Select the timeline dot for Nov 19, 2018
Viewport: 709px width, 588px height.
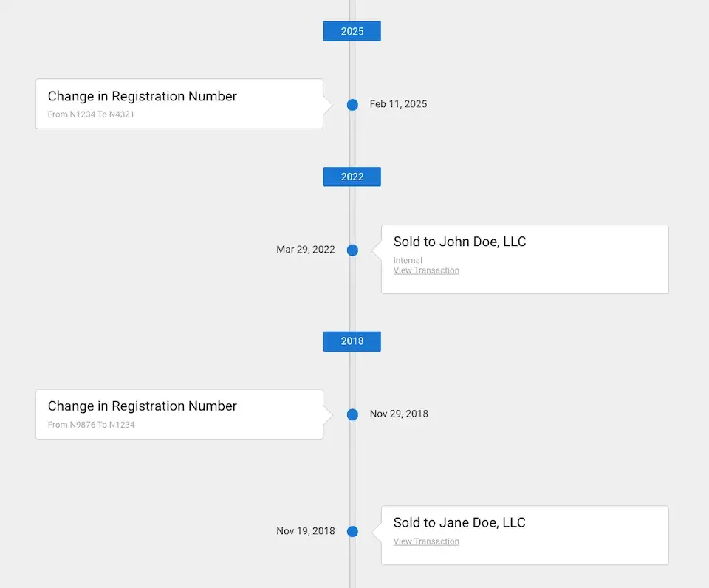click(x=352, y=531)
